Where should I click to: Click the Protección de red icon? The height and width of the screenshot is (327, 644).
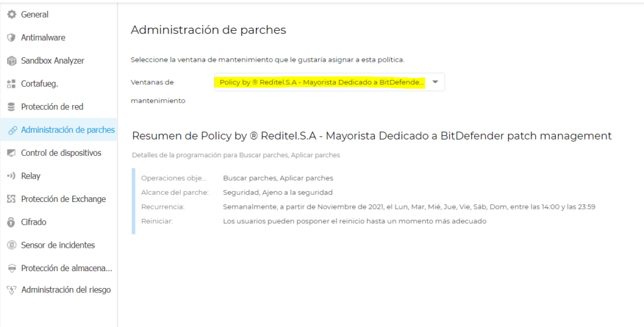pos(11,107)
